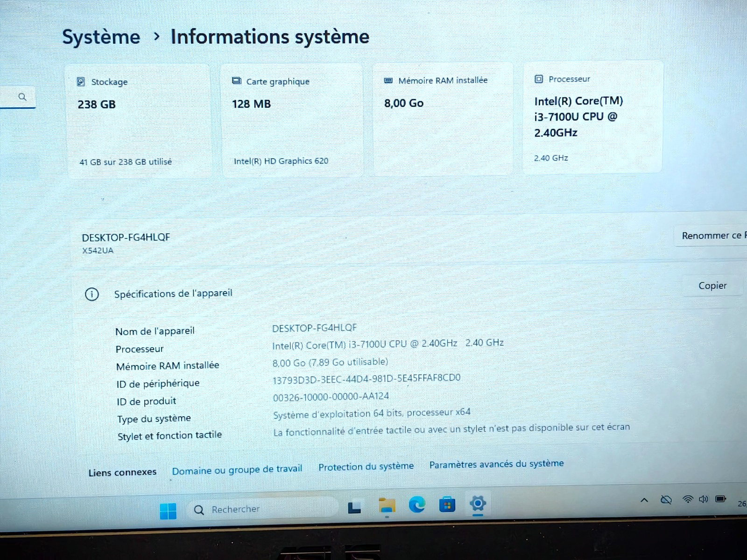Click the 'Intel(R) HD Graphics 620' text
Screen dimensions: 747x560
coord(281,161)
